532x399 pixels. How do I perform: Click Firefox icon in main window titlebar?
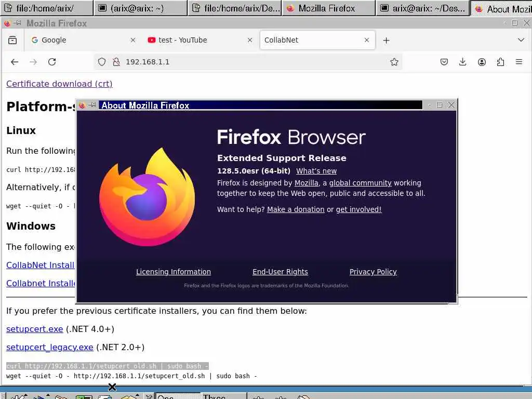pyautogui.click(x=7, y=23)
